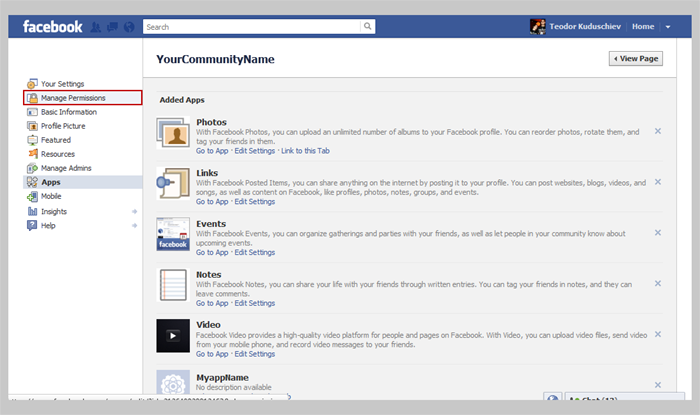Go to App for Events
700x415 pixels.
(x=212, y=253)
